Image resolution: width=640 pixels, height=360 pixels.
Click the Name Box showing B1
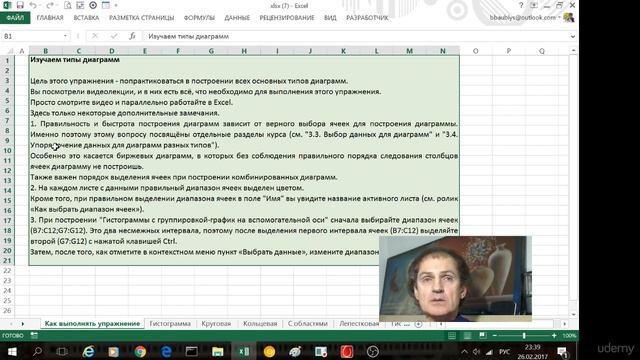[31, 36]
